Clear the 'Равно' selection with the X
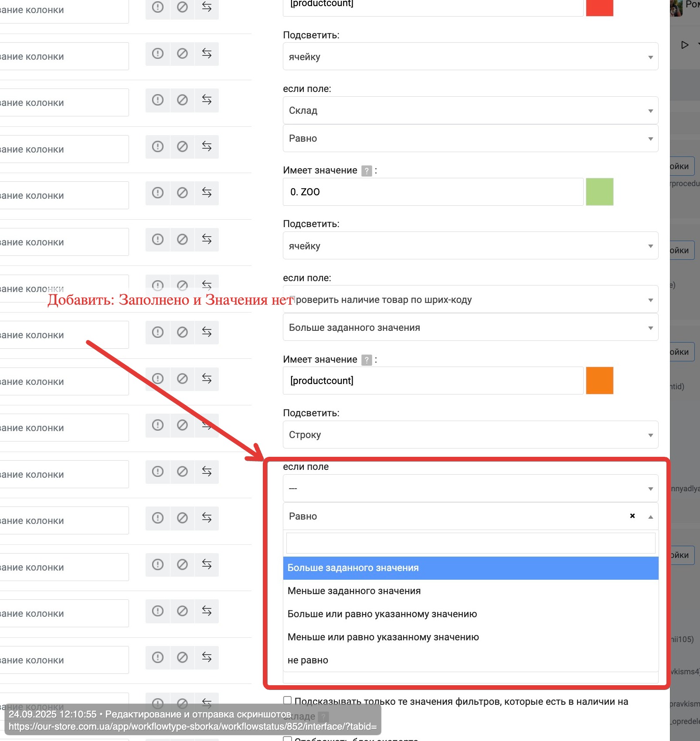Image resolution: width=700 pixels, height=741 pixels. (x=632, y=516)
